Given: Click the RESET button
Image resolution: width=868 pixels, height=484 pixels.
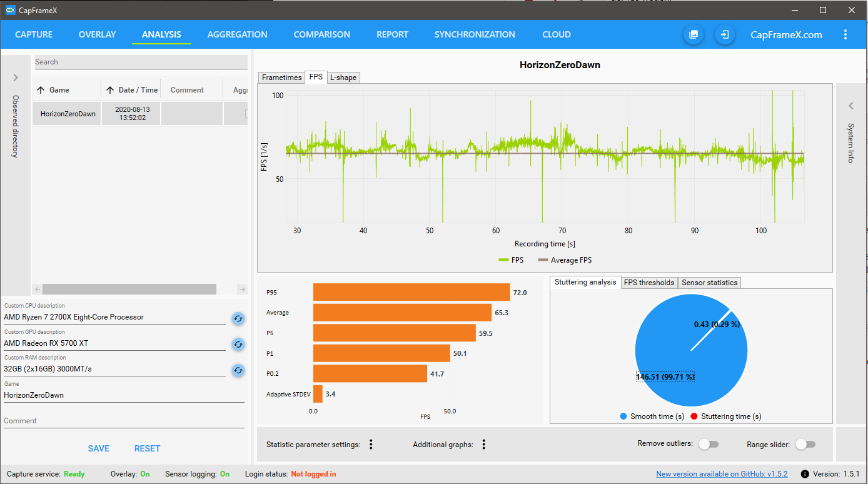Looking at the screenshot, I should (148, 448).
